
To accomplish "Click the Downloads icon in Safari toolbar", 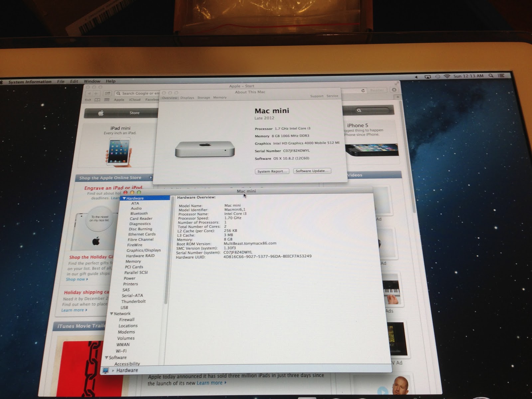I will [x=394, y=90].
